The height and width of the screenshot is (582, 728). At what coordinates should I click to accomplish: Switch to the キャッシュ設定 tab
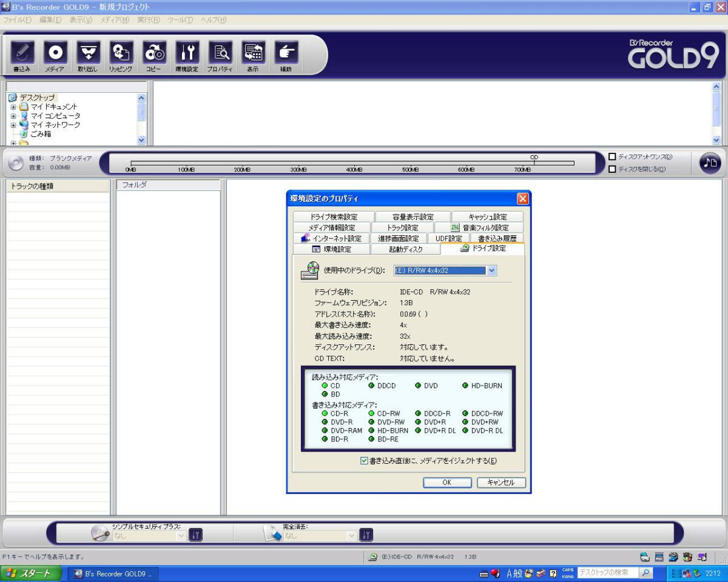(x=487, y=216)
